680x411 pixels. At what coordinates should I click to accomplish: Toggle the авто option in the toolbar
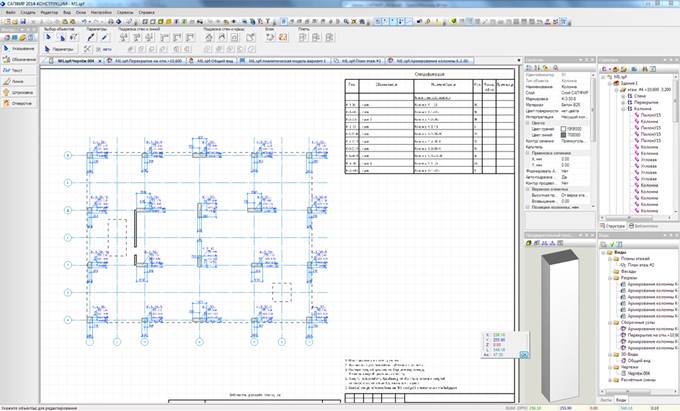[104, 49]
